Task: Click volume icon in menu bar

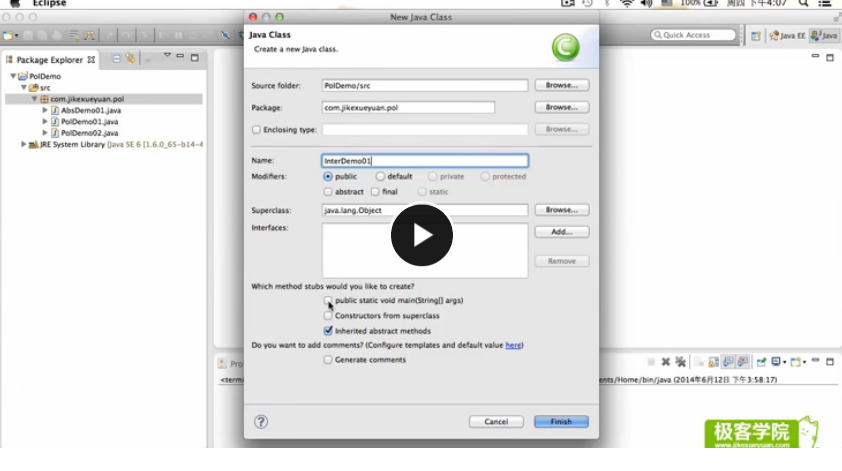Action: click(647, 3)
